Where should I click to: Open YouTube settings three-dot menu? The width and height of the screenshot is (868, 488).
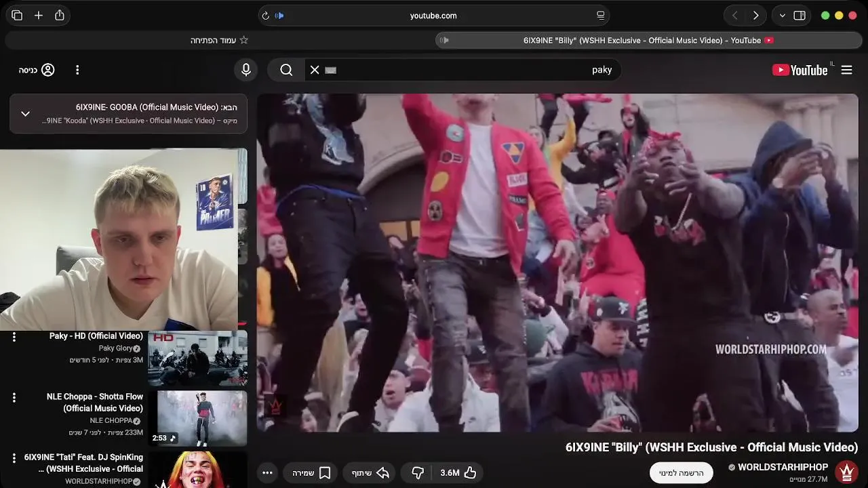tap(77, 70)
